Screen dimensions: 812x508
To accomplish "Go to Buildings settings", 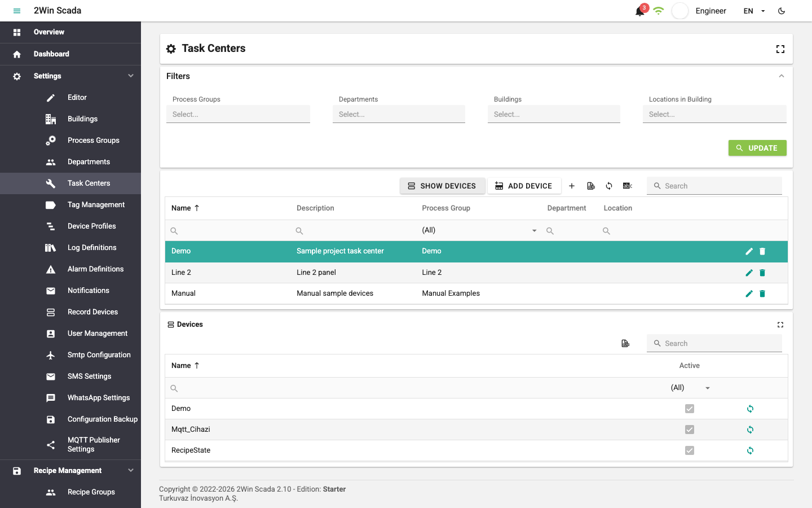I will pos(70,119).
